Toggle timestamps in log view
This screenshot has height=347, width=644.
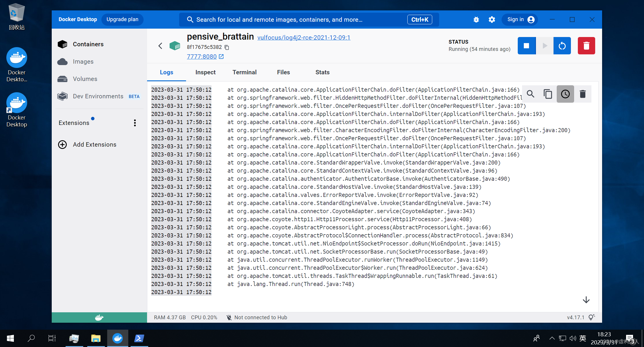(x=565, y=94)
